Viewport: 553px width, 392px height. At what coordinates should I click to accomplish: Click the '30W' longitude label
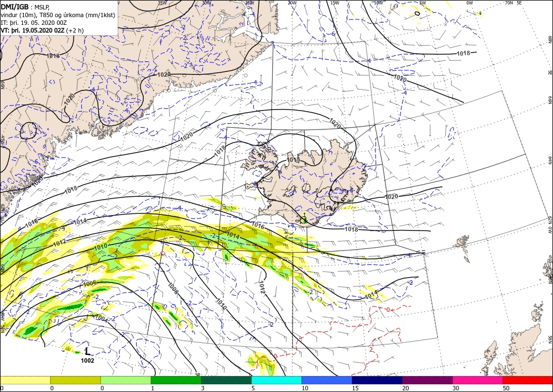tap(206, 3)
